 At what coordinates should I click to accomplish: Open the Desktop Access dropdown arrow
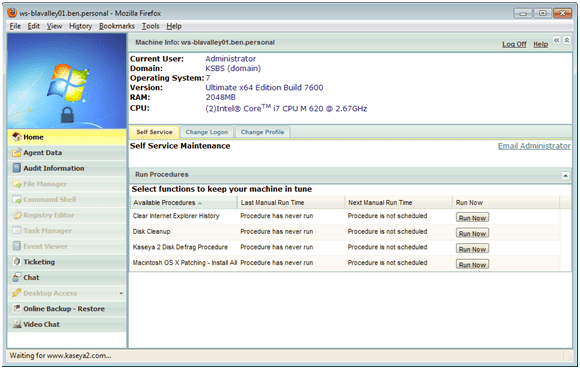coord(121,294)
